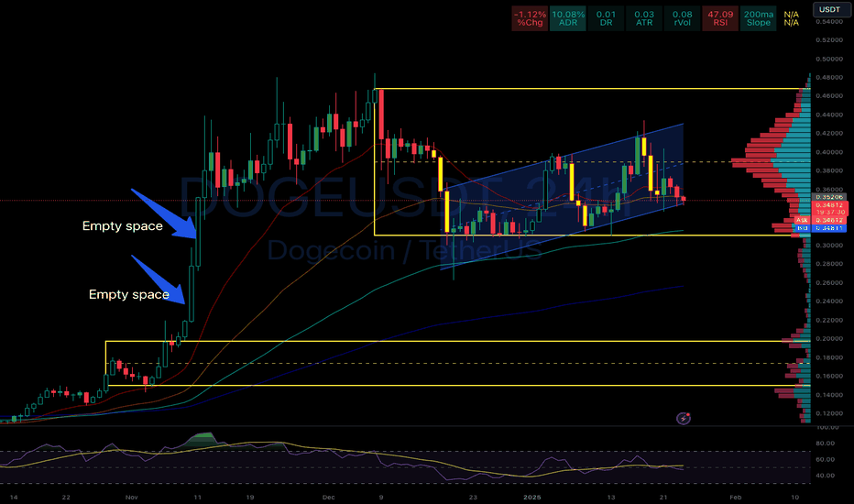Select the 200ma Slope indicator cell

pyautogui.click(x=758, y=18)
